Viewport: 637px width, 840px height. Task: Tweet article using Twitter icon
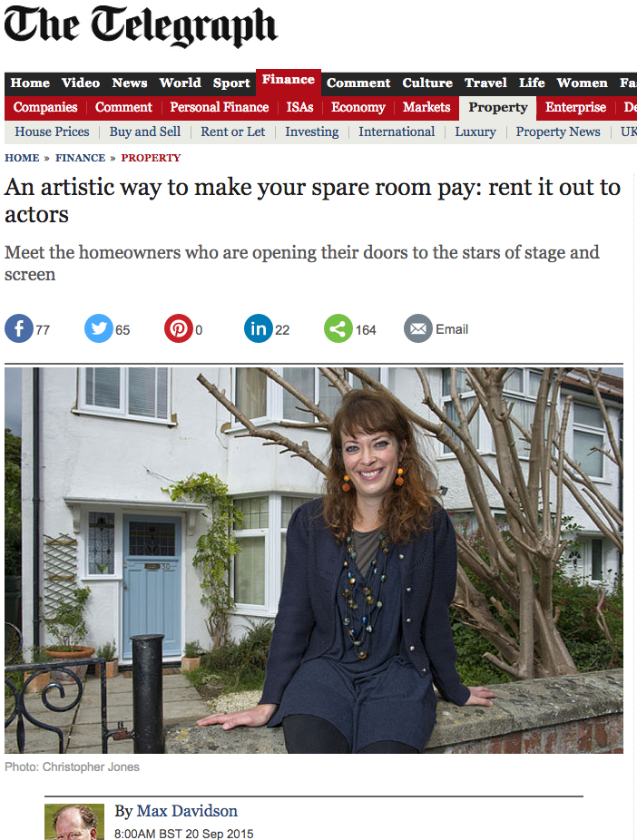(x=99, y=328)
